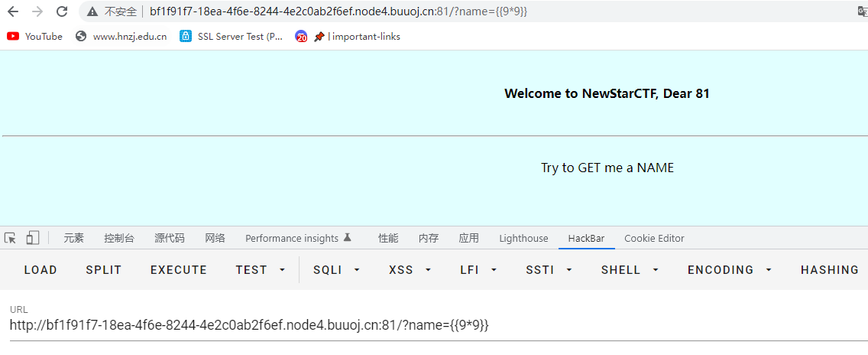Activate the inspect element picker icon
Viewport: 868px width, 355px height.
[x=11, y=238]
